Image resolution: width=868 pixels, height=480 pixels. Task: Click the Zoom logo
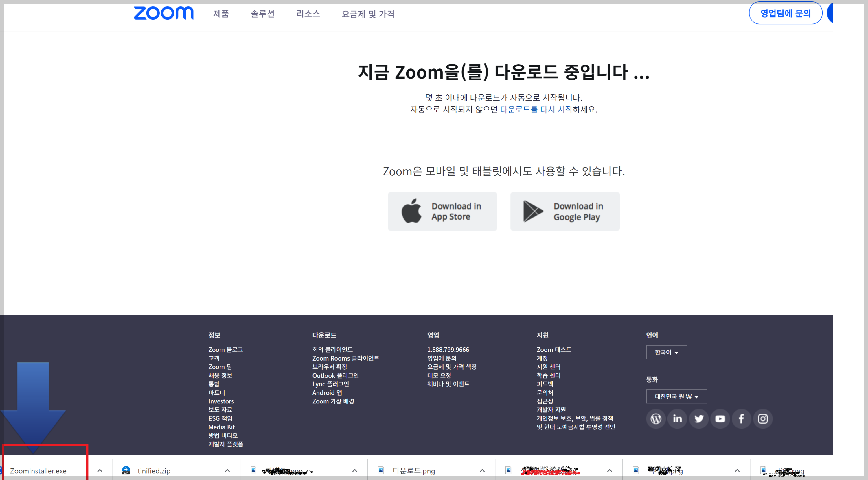point(163,13)
